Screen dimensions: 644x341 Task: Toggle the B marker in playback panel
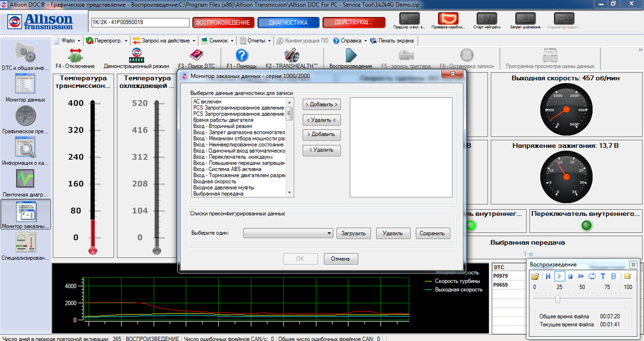[x=614, y=277]
